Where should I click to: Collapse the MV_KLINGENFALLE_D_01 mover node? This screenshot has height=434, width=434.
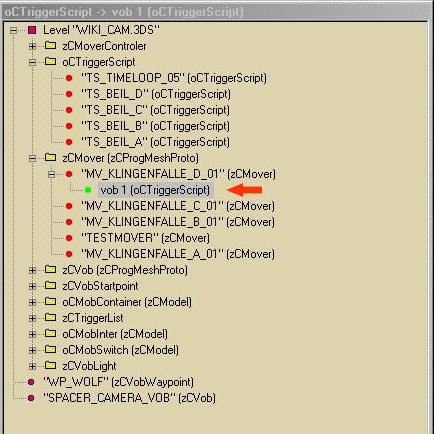point(51,174)
